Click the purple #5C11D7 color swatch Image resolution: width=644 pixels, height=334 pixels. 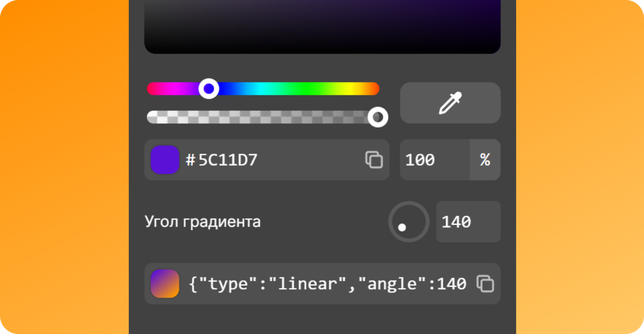165,160
